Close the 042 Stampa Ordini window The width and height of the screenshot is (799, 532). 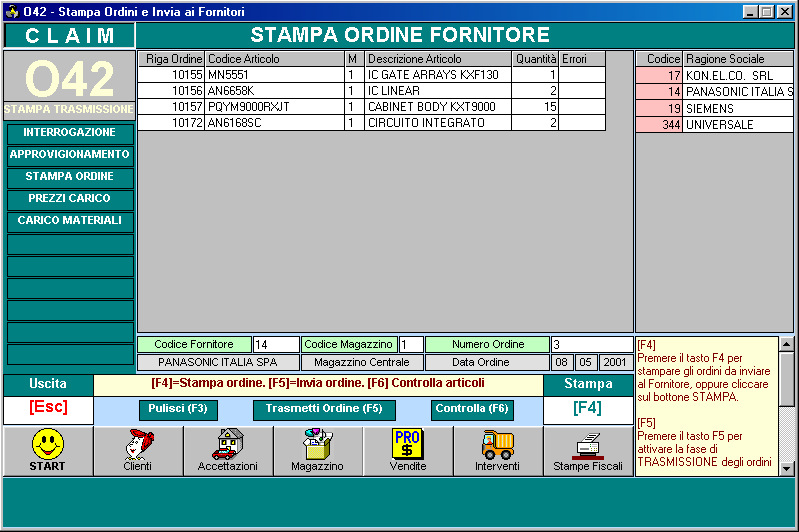[x=785, y=12]
